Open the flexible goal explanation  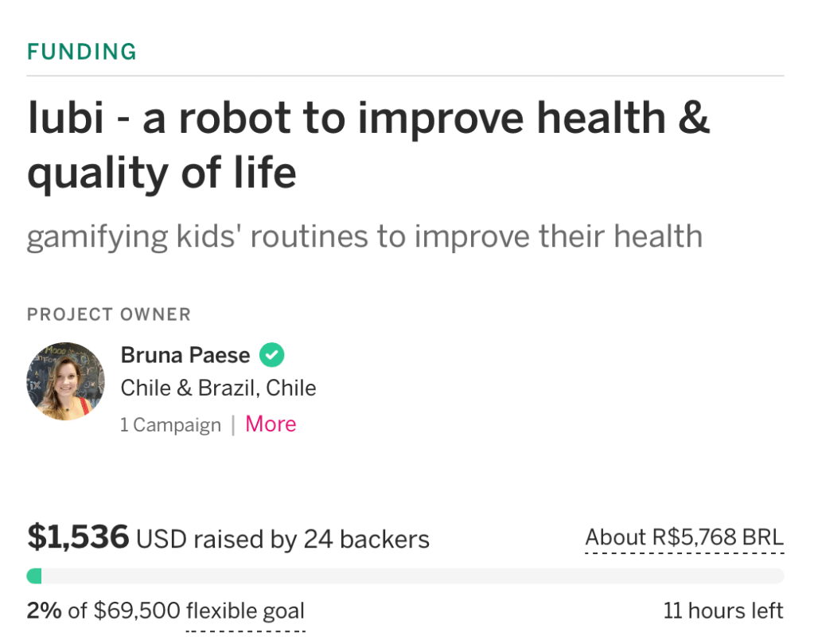pos(245,611)
